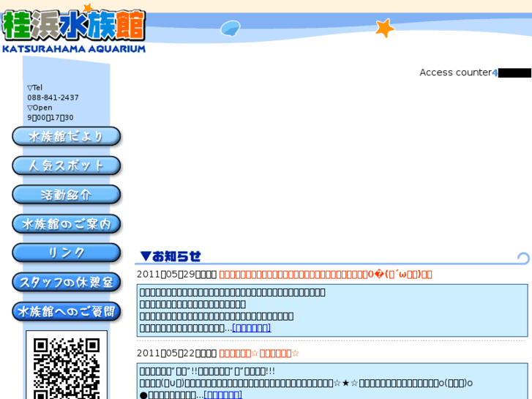Click the KATSURAHAMA AQUARIUM subtitle text
The height and width of the screenshot is (399, 532).
pos(74,49)
